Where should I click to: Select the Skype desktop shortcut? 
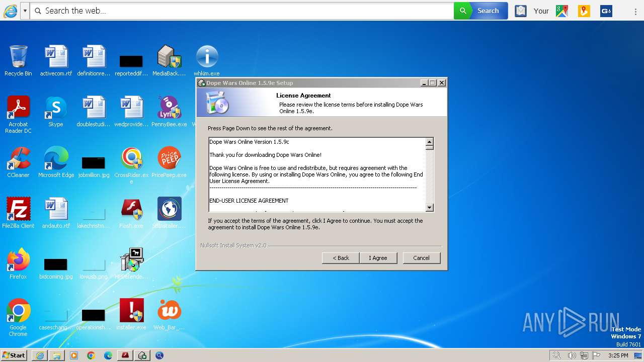[x=56, y=112]
